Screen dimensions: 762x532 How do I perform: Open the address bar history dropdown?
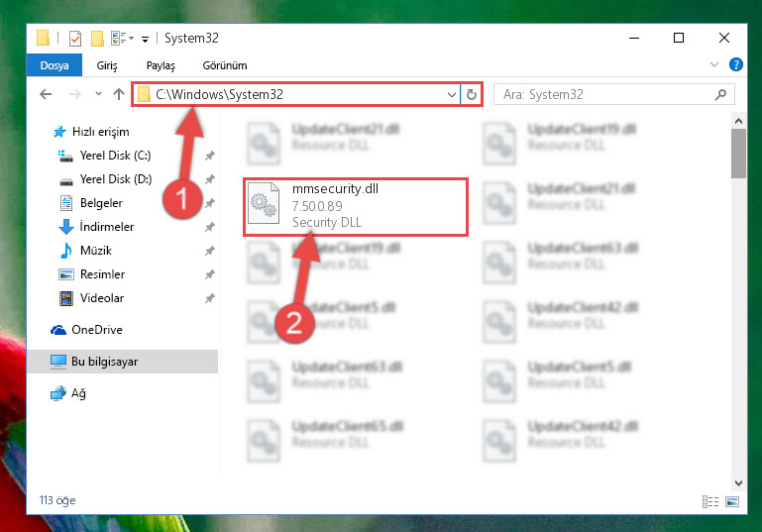click(452, 95)
